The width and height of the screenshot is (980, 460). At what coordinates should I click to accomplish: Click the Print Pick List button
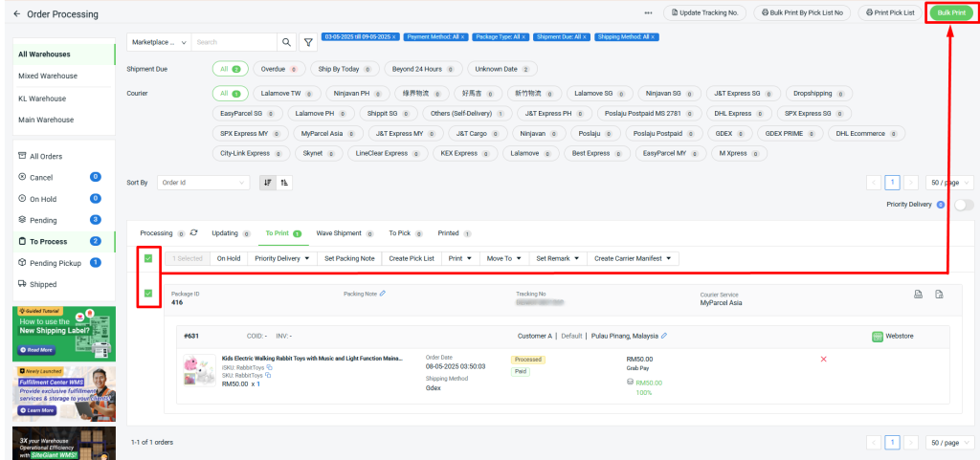click(890, 13)
